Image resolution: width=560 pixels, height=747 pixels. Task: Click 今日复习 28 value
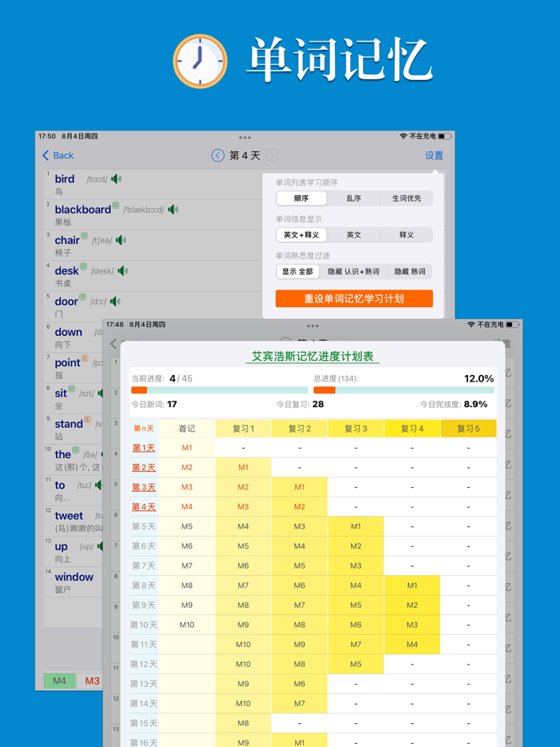(x=318, y=404)
